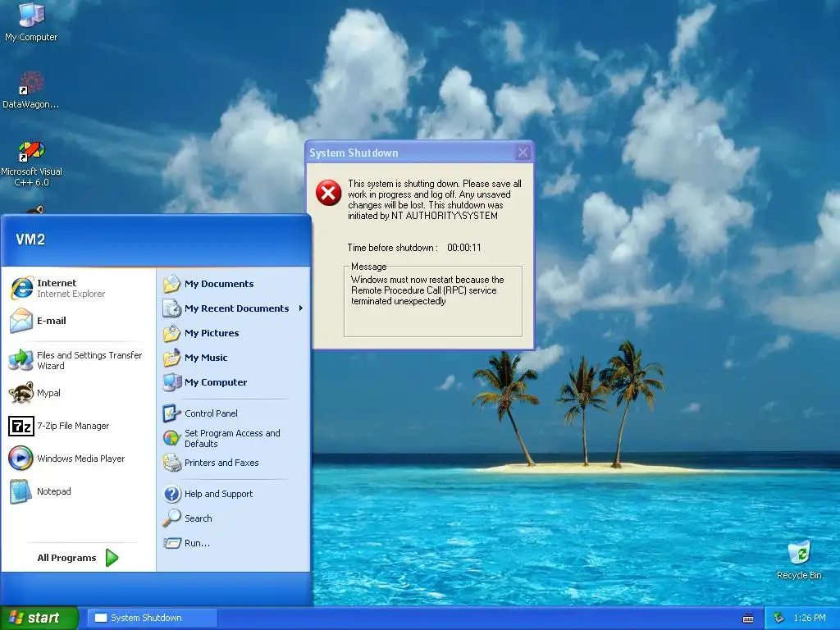Click the All Programs label
Screen dimensions: 840x630
click(x=66, y=558)
